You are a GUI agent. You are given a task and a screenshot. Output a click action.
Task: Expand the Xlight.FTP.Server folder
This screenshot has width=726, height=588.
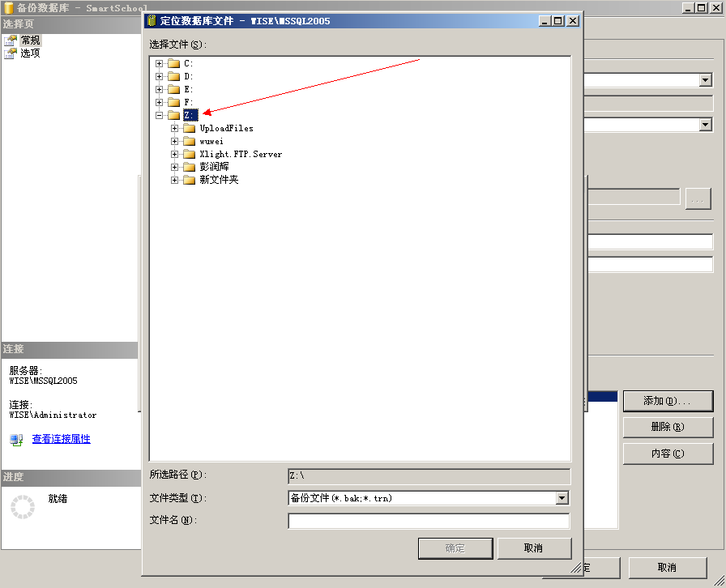(x=174, y=154)
